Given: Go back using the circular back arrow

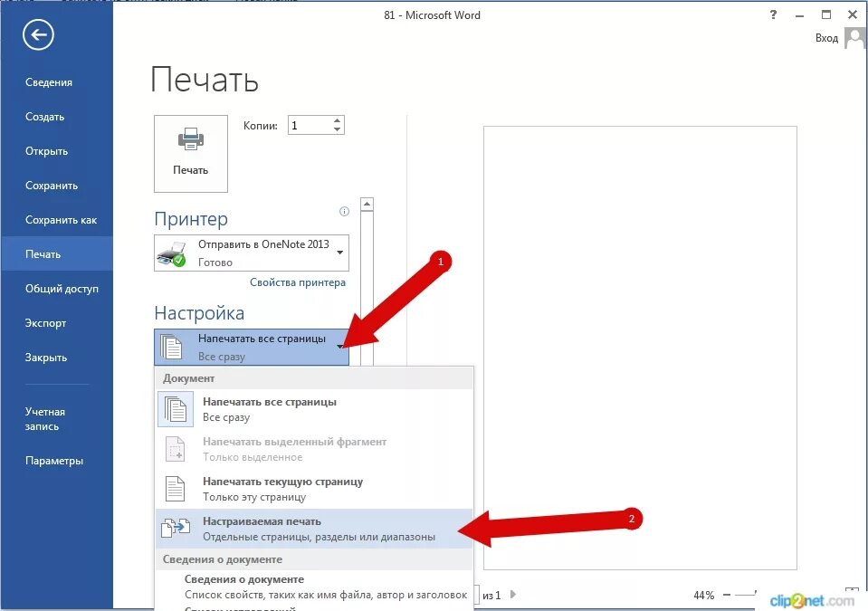Looking at the screenshot, I should pos(38,35).
